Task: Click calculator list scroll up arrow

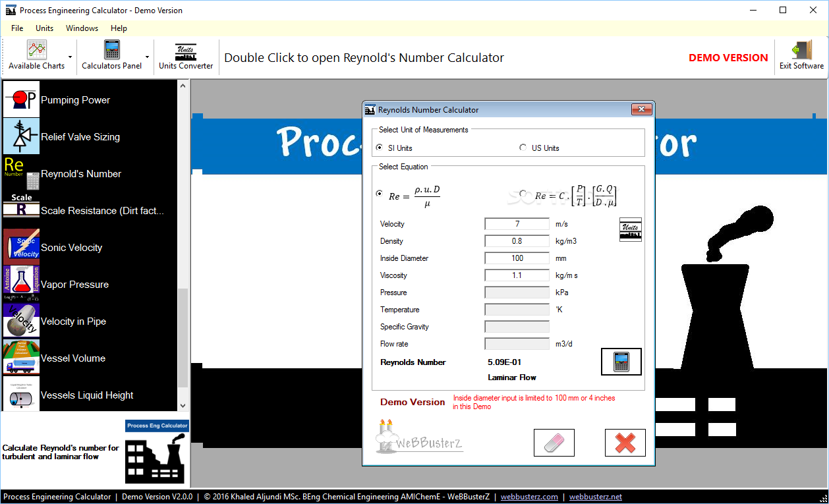Action: 183,87
